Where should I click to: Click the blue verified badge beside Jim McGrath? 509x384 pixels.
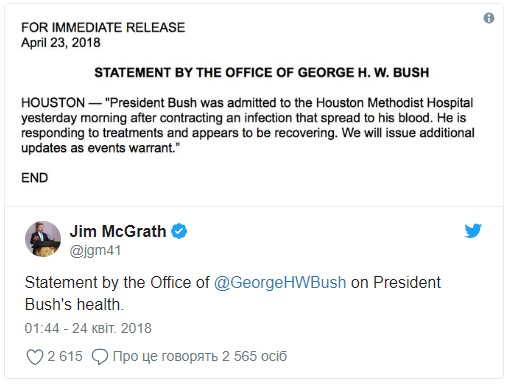pyautogui.click(x=179, y=231)
